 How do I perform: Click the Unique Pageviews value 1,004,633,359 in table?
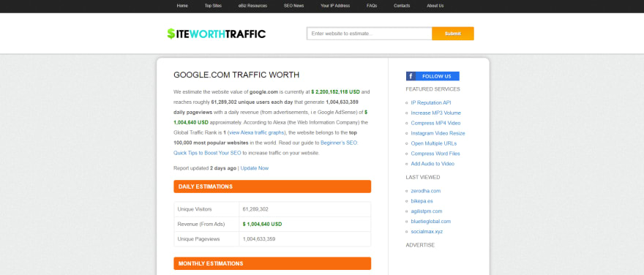click(x=259, y=239)
